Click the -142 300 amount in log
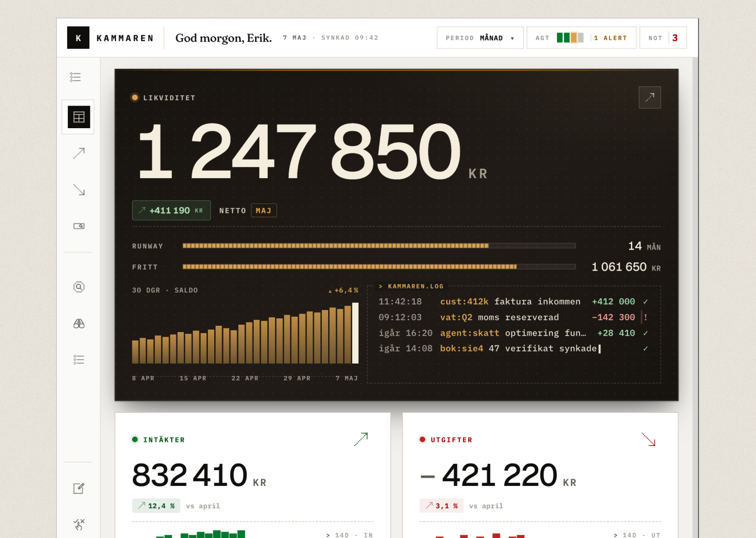Screen dimensions: 756x538 click(613, 317)
